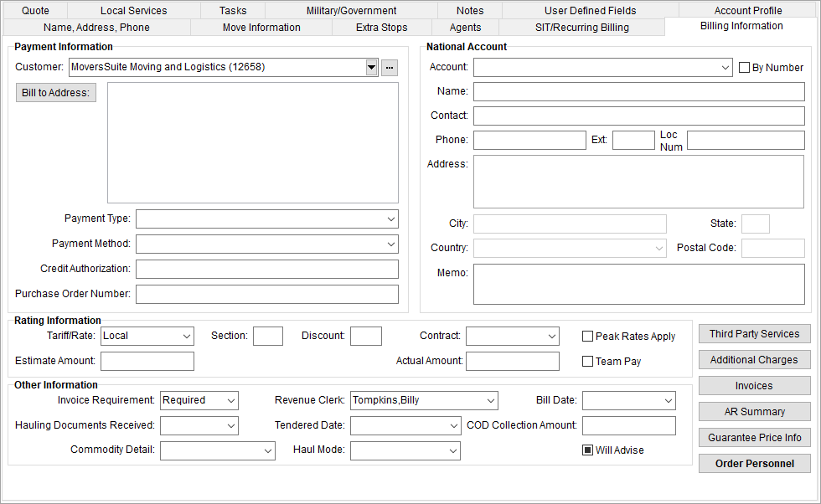This screenshot has height=504, width=821.
Task: Click the Bill to Address button
Action: (55, 93)
